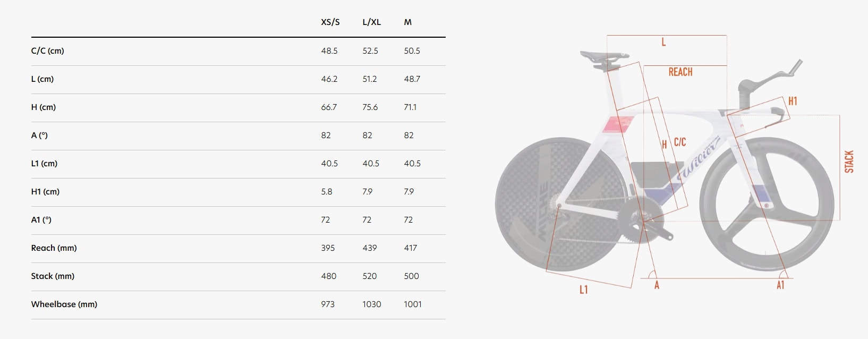This screenshot has height=339, width=868.
Task: Click the Wilier logo on the frame
Action: [700, 159]
